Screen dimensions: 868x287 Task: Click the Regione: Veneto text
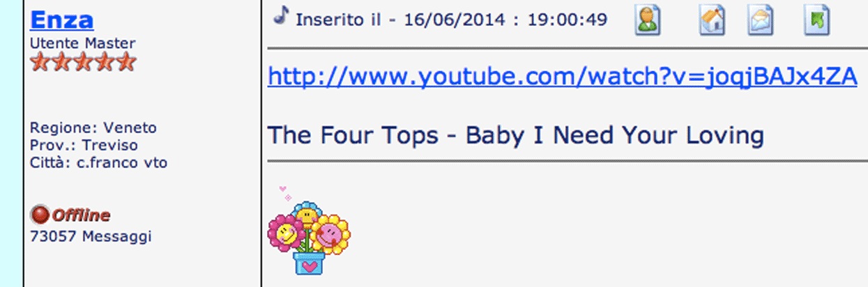coord(93,128)
